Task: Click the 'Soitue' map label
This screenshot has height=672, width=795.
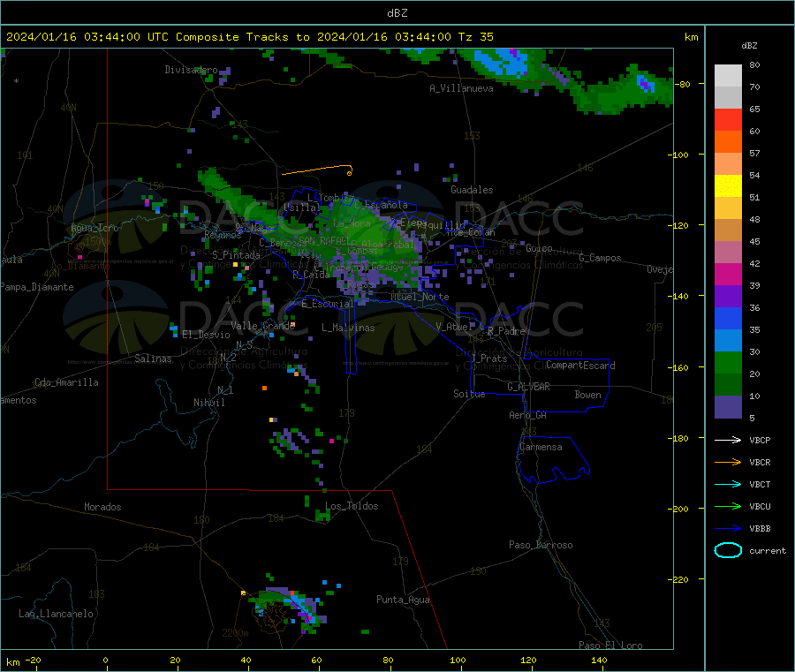Action: [469, 394]
